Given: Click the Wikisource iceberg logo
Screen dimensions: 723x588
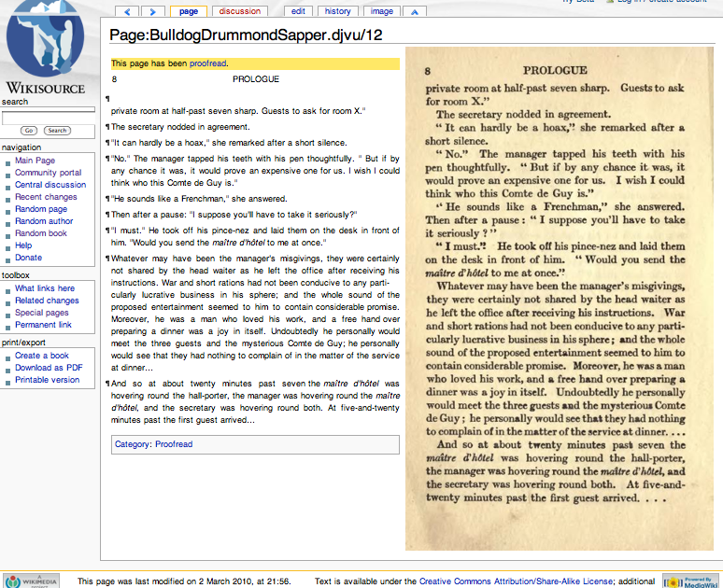Looking at the screenshot, I should pyautogui.click(x=45, y=37).
